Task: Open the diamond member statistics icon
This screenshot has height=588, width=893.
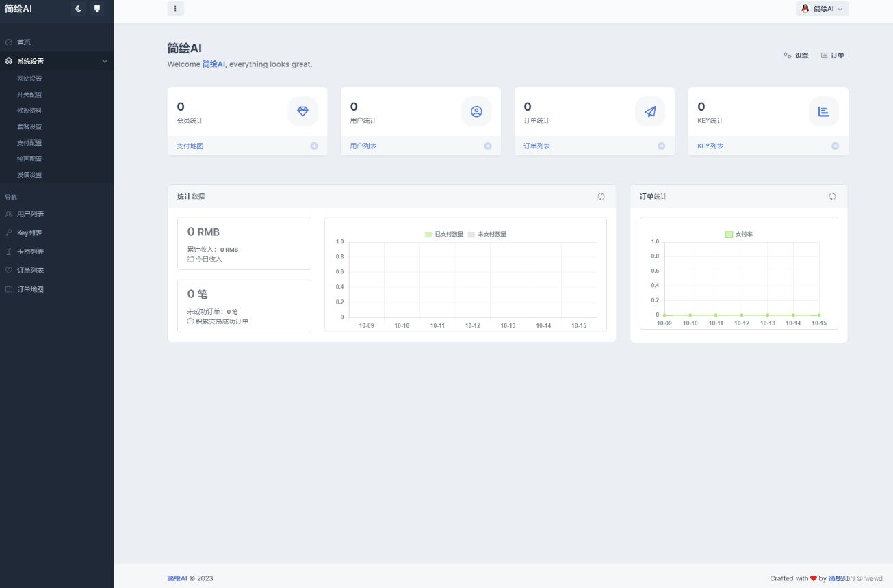Action: (x=302, y=111)
